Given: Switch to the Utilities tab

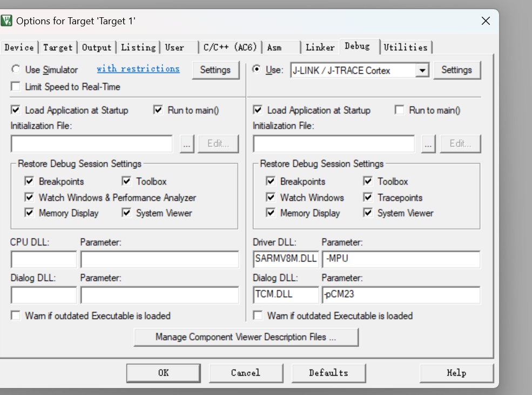Looking at the screenshot, I should [406, 47].
